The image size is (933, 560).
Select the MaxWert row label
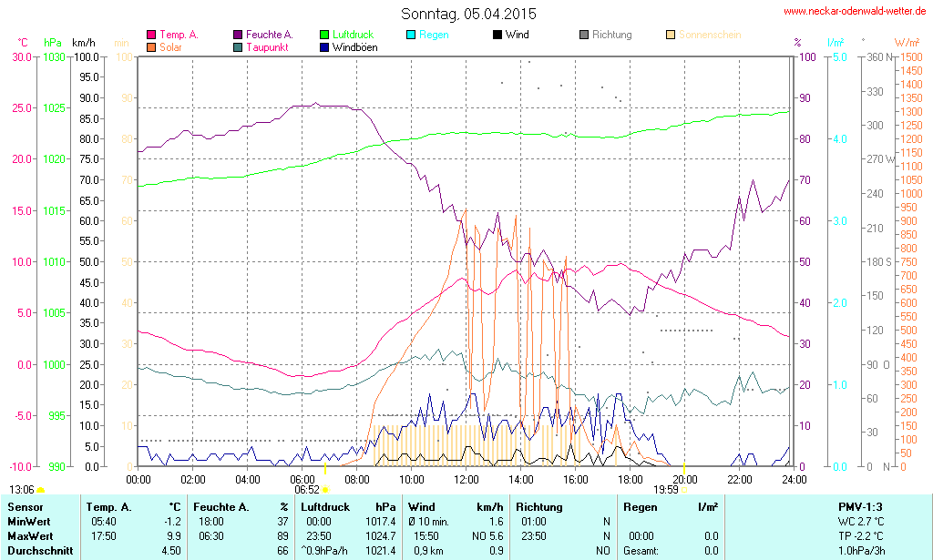tap(30, 535)
